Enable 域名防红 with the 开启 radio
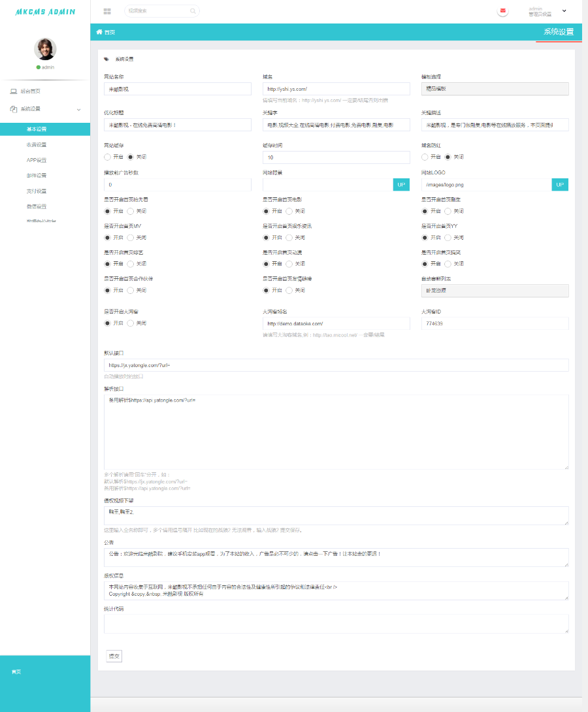 [x=425, y=157]
